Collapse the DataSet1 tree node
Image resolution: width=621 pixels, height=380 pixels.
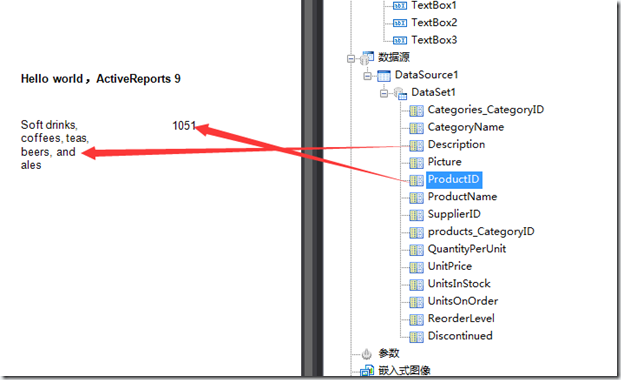(x=384, y=94)
